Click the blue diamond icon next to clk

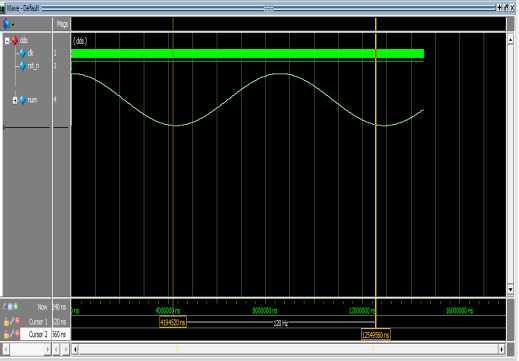(x=22, y=53)
